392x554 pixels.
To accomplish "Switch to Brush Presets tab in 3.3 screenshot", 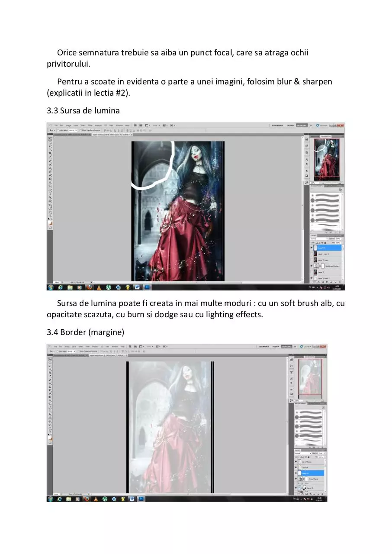I will 317,186.
